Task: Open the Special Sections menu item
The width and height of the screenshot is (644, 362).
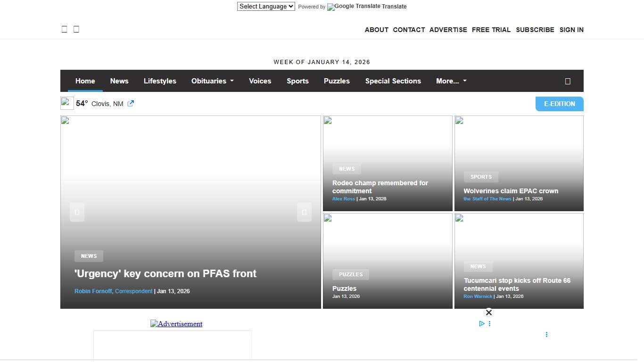Action: [x=393, y=81]
